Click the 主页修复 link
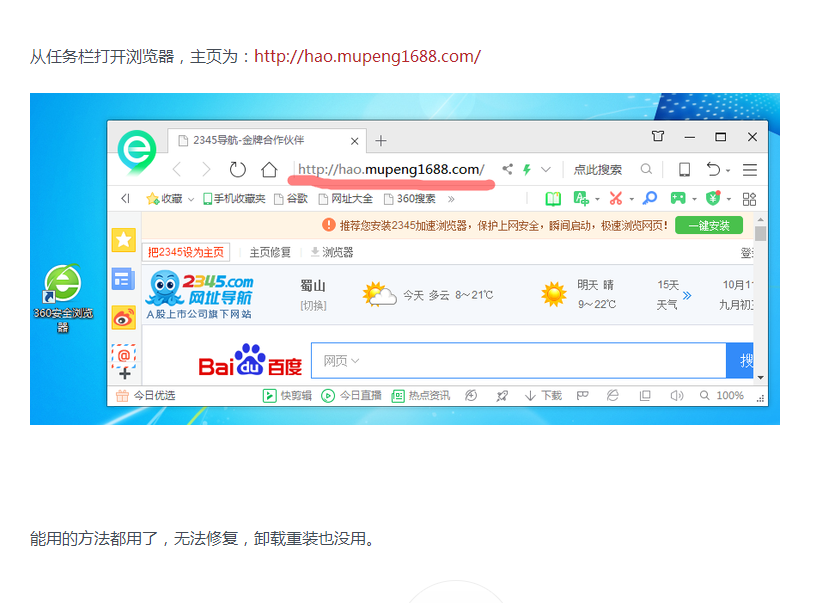 click(270, 252)
